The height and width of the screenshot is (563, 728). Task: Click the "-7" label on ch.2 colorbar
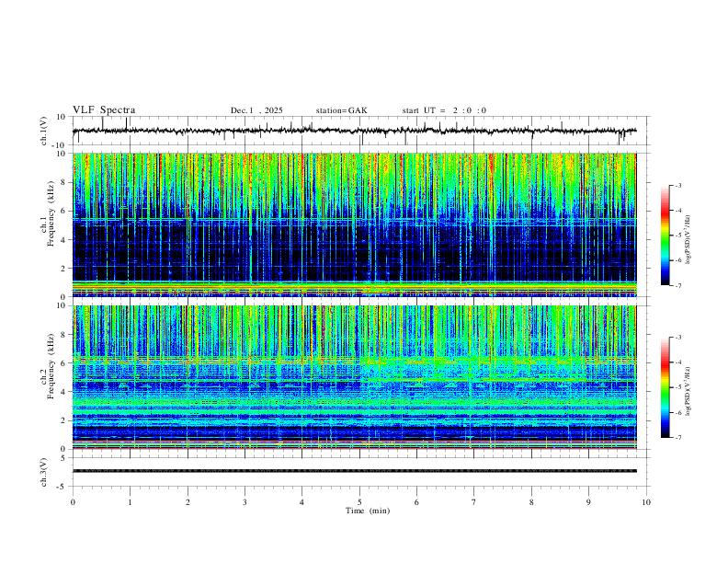677,437
